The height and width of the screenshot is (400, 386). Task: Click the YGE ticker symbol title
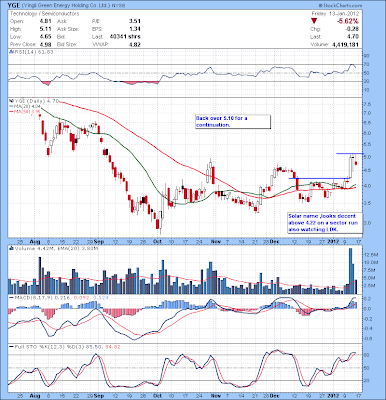(15, 6)
